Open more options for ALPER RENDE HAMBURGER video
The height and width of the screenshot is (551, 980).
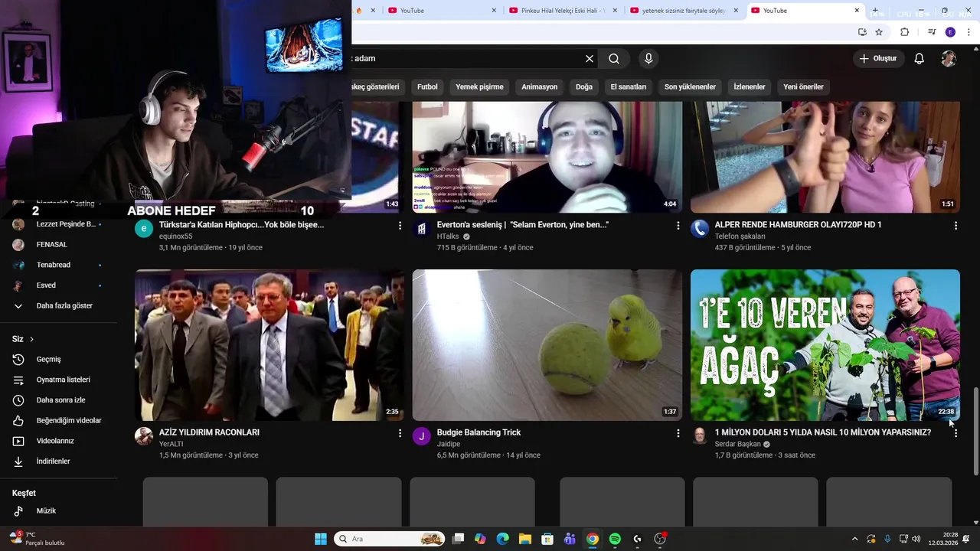(x=955, y=226)
